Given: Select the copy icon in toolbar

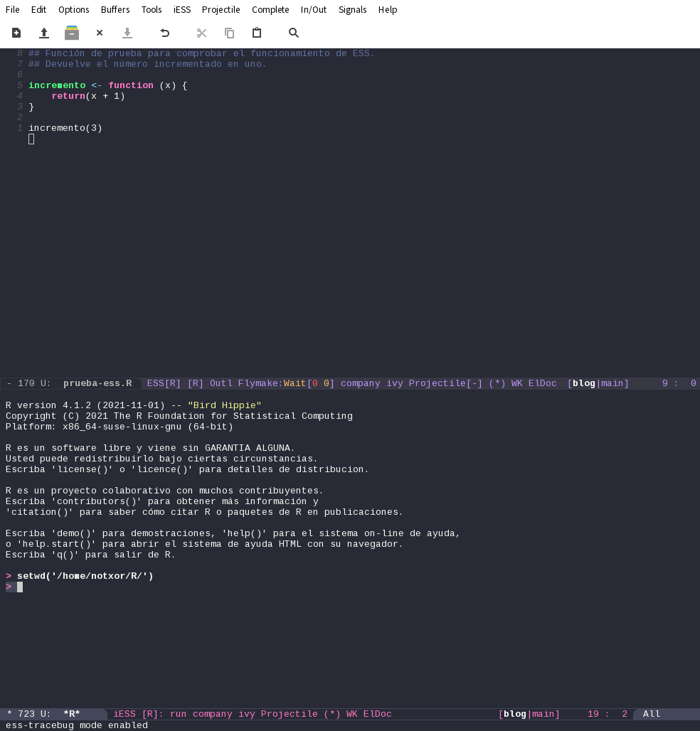Looking at the screenshot, I should [228, 33].
